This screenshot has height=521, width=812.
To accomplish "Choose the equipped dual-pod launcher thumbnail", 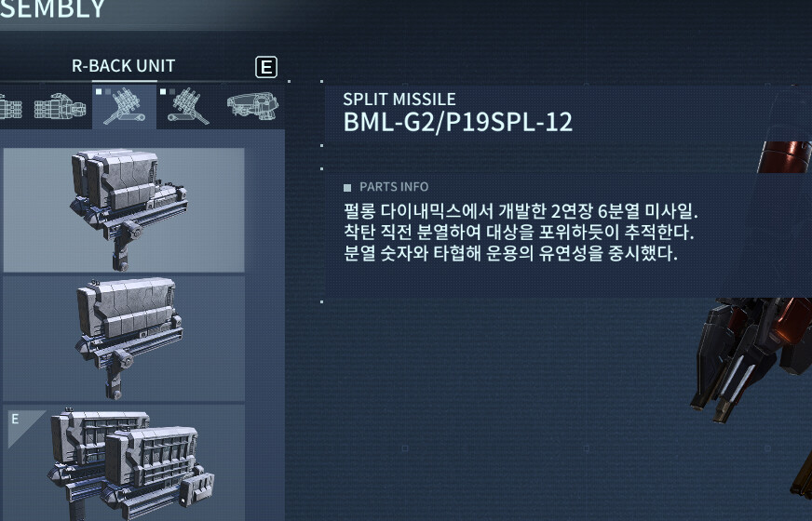I will pos(124,463).
